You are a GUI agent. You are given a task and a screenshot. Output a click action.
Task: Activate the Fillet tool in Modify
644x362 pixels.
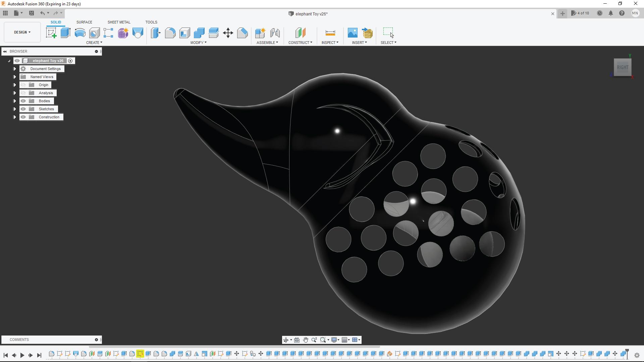click(x=170, y=32)
